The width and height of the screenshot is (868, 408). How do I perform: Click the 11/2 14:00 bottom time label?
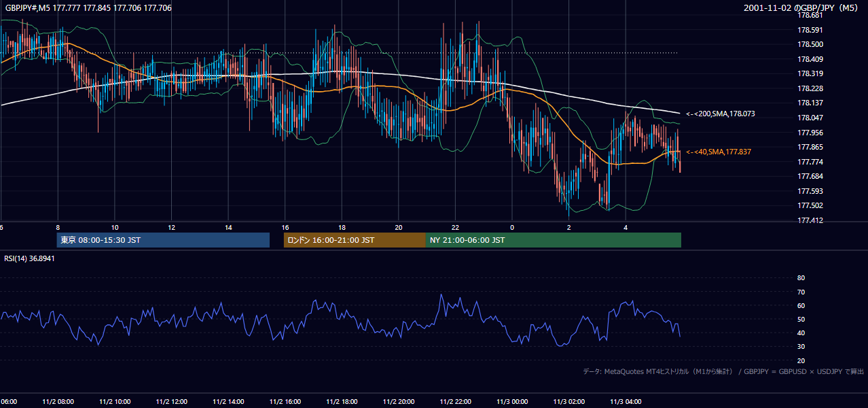(229, 402)
